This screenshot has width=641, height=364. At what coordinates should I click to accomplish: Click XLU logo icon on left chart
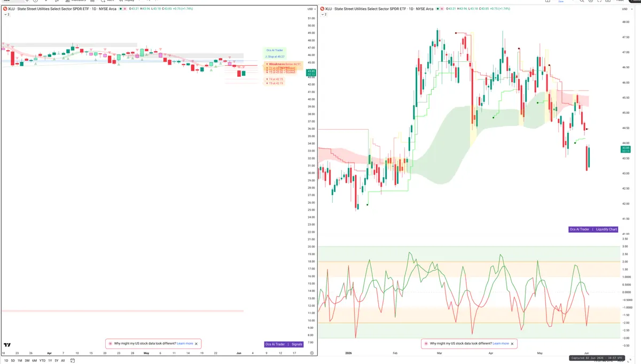pos(5,9)
